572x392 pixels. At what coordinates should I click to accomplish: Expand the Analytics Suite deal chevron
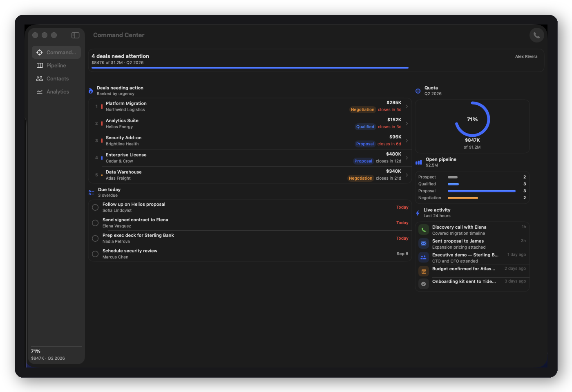point(407,123)
